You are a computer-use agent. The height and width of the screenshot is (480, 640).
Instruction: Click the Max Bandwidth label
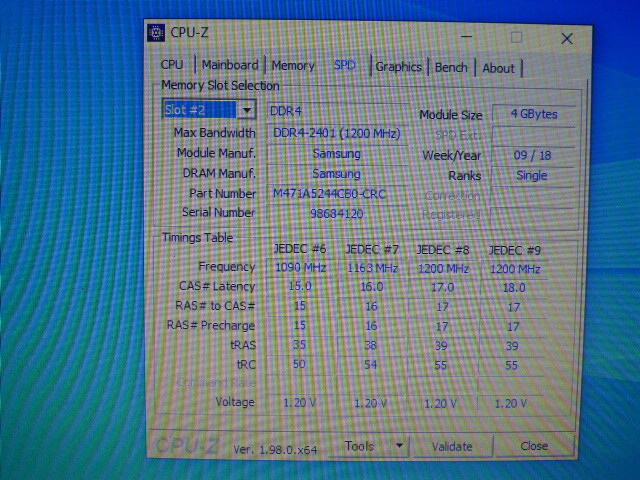(x=215, y=133)
